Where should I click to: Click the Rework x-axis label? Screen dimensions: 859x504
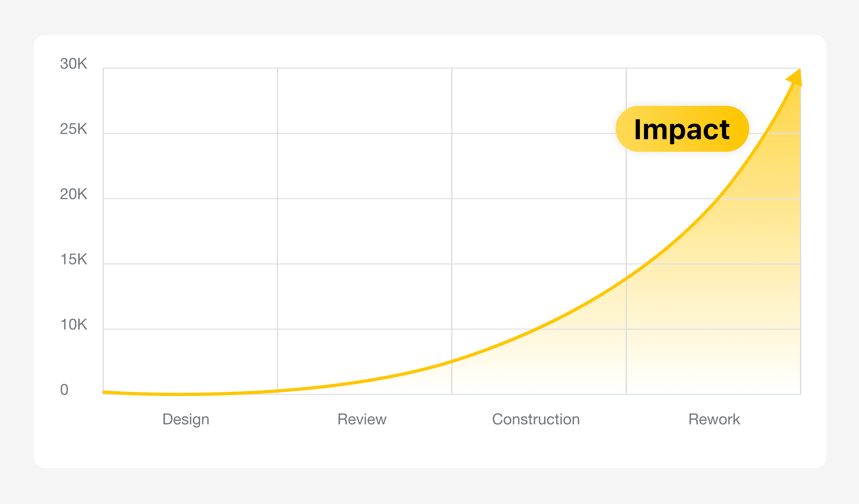pos(714,419)
